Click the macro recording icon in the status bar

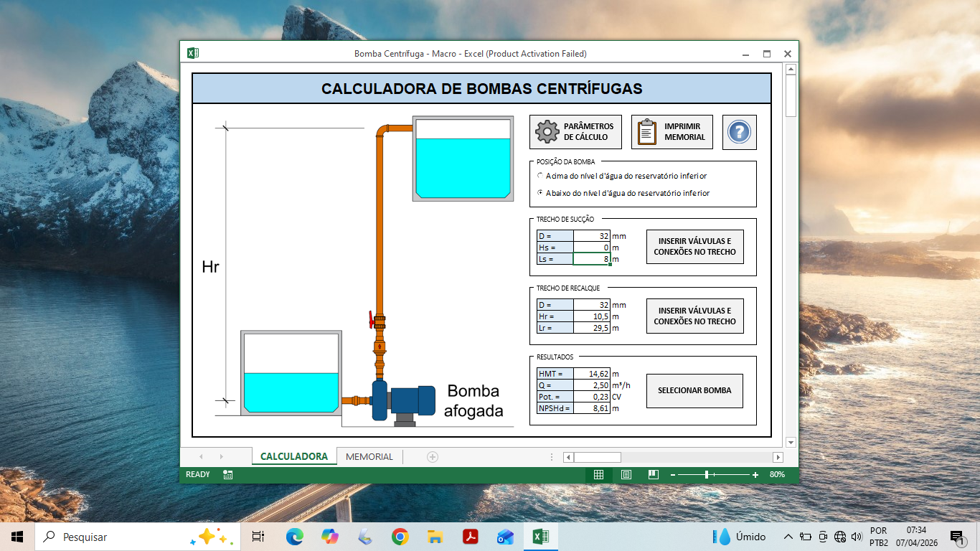(x=227, y=474)
